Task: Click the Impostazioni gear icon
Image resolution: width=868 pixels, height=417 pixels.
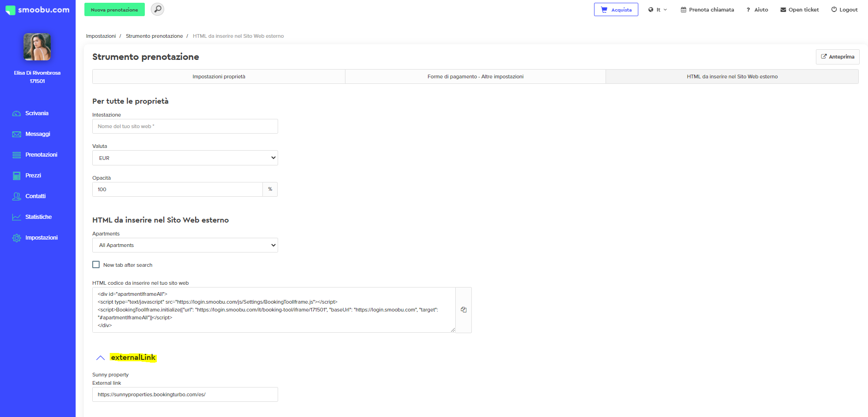Action: (17, 238)
